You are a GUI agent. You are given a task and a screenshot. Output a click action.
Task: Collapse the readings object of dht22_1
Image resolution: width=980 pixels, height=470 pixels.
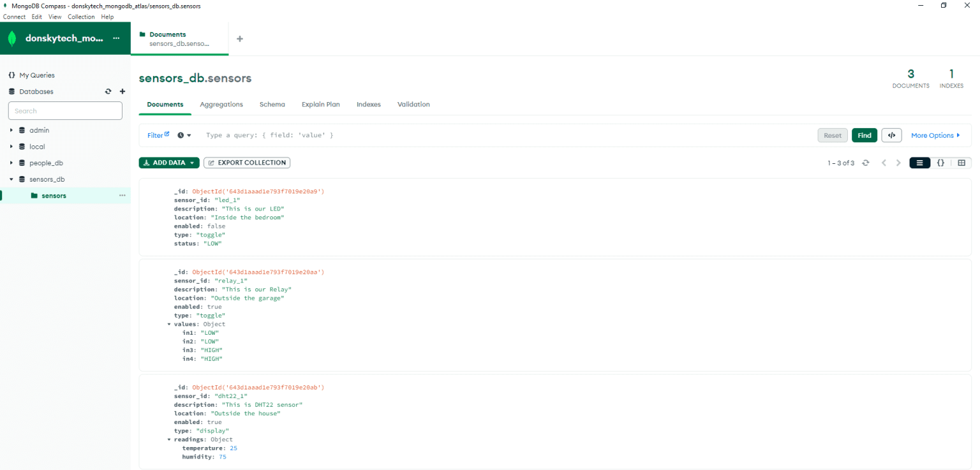coord(169,439)
